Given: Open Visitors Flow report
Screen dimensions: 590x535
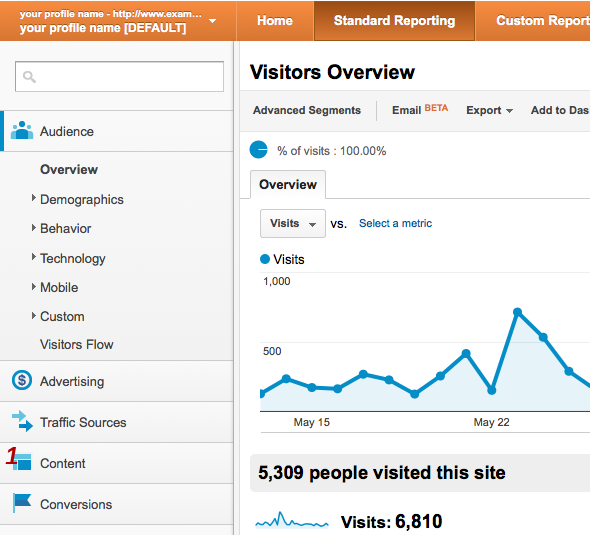Looking at the screenshot, I should click(x=77, y=345).
